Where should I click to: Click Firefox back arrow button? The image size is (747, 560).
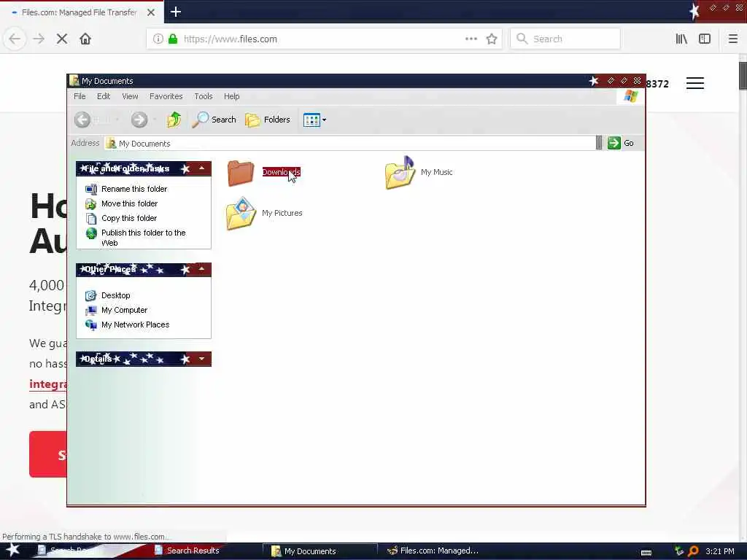tap(15, 39)
